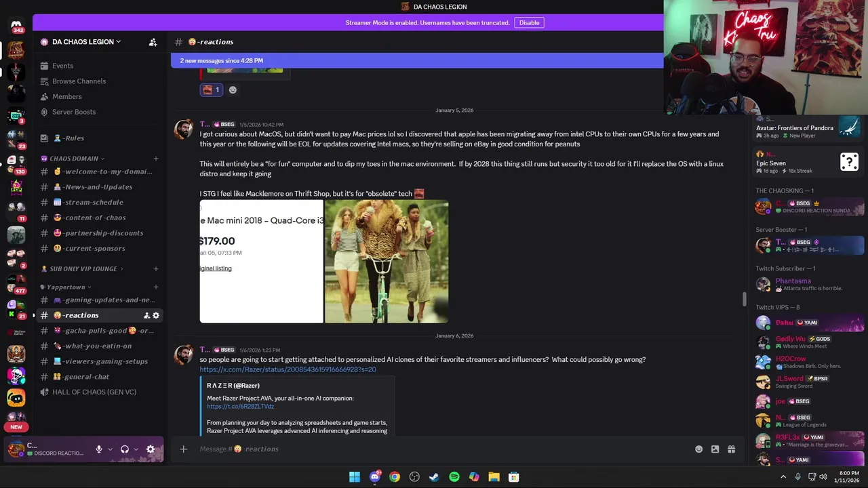The width and height of the screenshot is (868, 488).
Task: Open microphone input options arrow
Action: (x=110, y=449)
